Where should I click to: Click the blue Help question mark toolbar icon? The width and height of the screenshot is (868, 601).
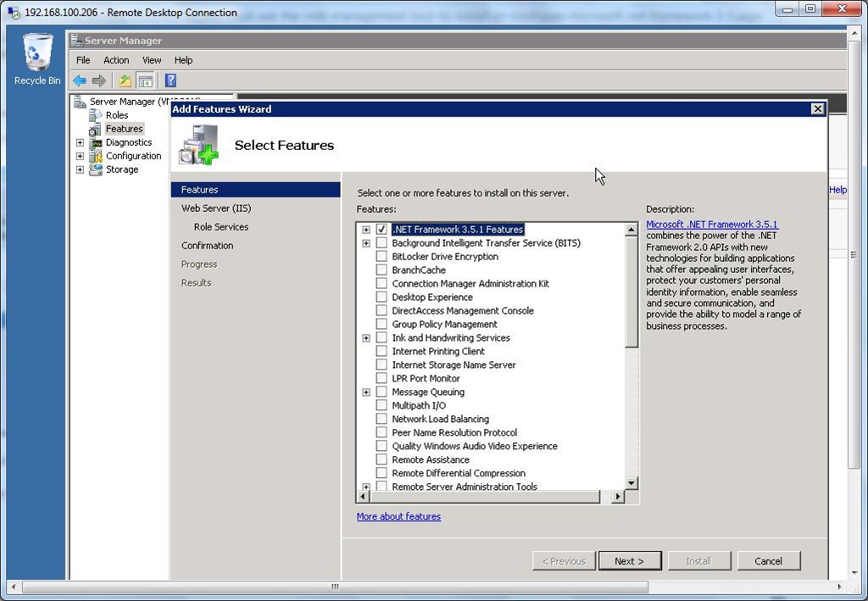(170, 81)
